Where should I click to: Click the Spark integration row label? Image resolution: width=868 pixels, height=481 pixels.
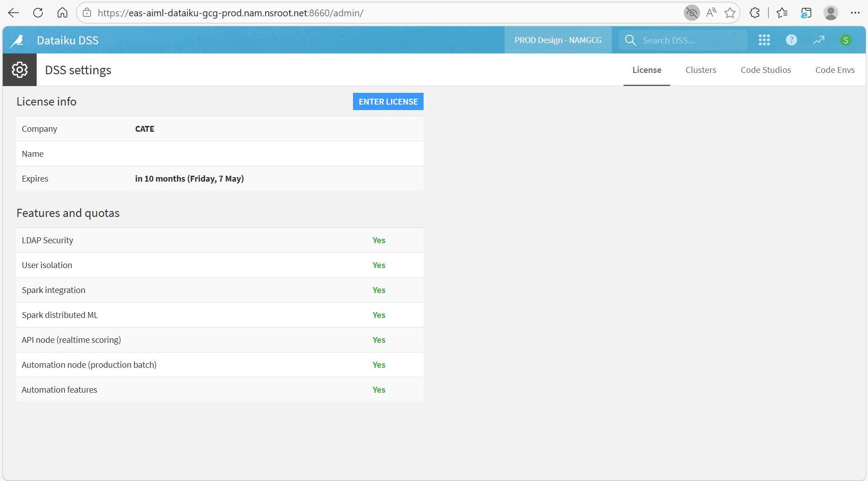pyautogui.click(x=53, y=290)
